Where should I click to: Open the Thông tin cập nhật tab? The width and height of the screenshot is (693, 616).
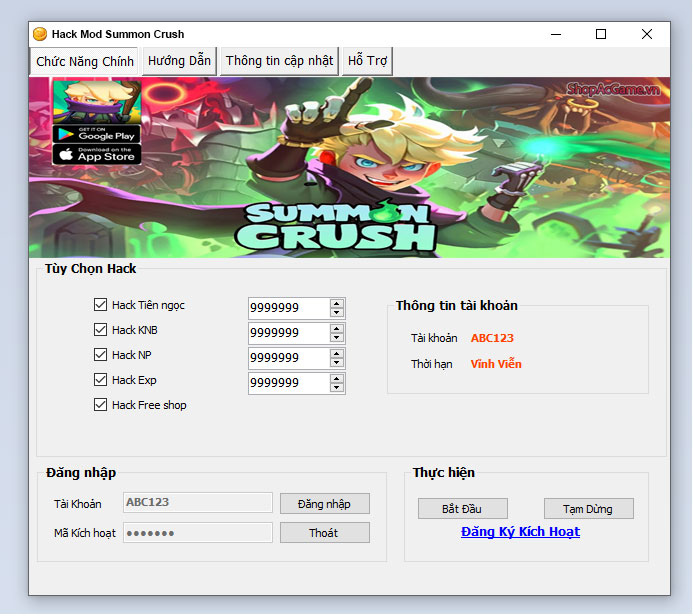(x=279, y=61)
